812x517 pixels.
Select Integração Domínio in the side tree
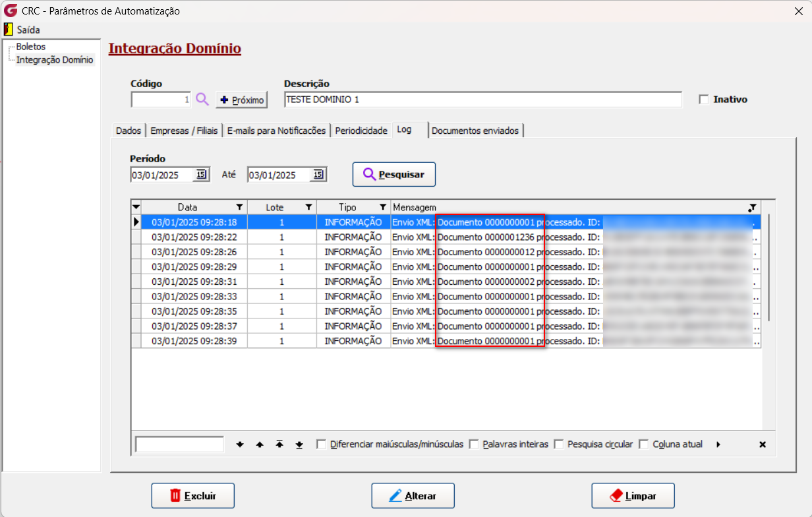click(x=55, y=60)
